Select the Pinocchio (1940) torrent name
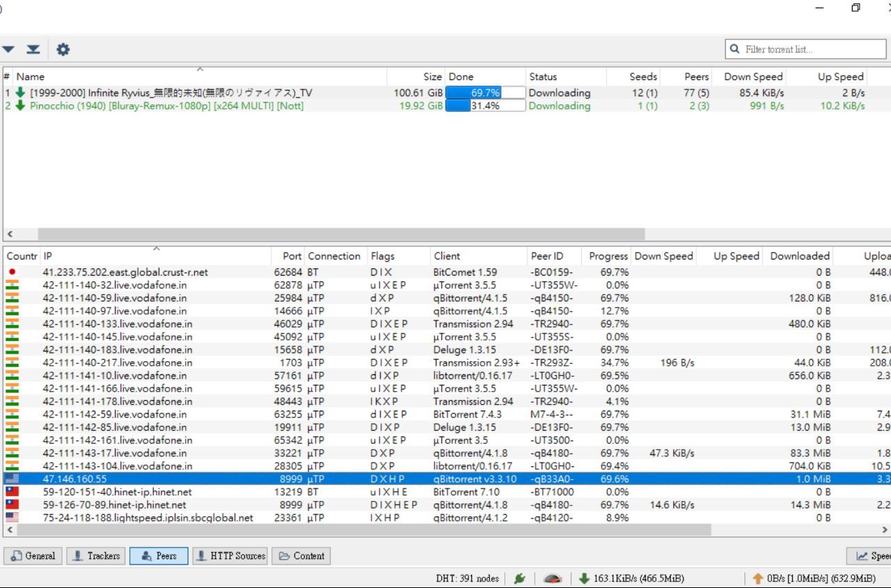This screenshot has height=588, width=891. [167, 106]
